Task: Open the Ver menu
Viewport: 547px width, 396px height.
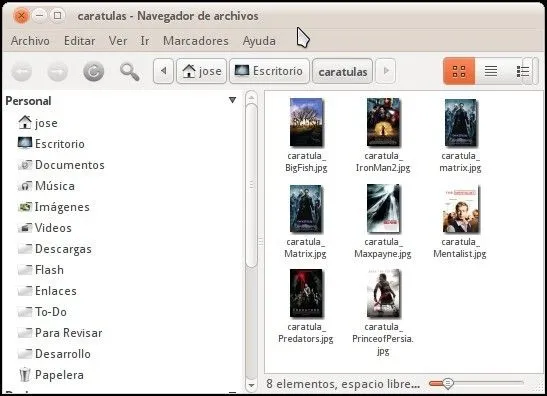Action: pos(118,41)
